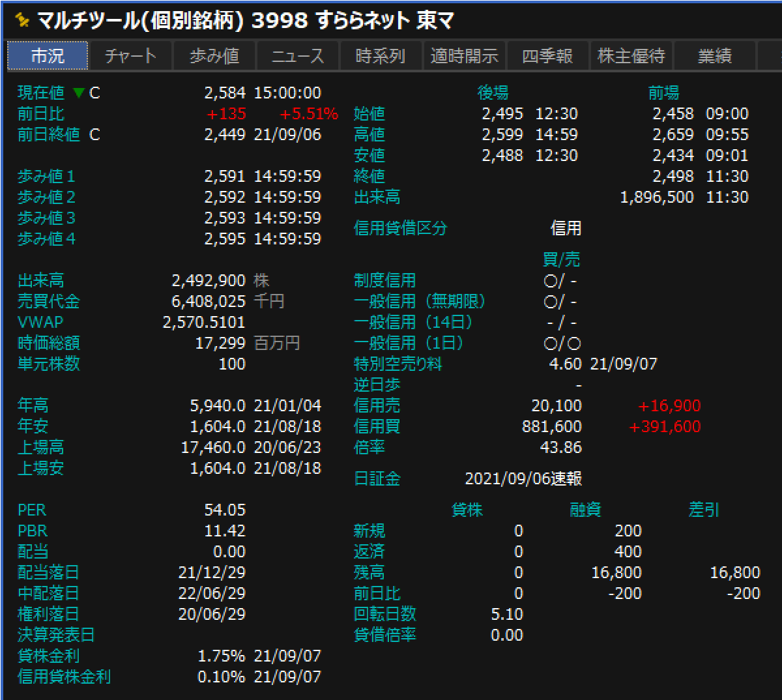Open the 適時開示 tab
The image size is (782, 700).
pyautogui.click(x=465, y=56)
